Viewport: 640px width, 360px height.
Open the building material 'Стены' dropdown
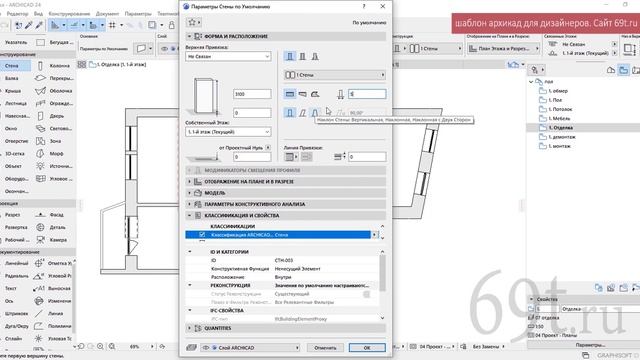click(x=335, y=75)
